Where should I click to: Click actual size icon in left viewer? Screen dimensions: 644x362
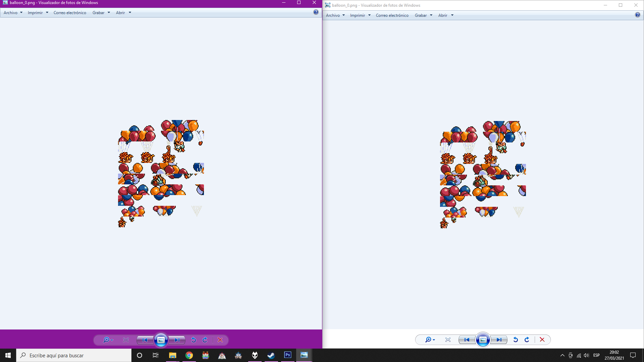[x=126, y=340]
